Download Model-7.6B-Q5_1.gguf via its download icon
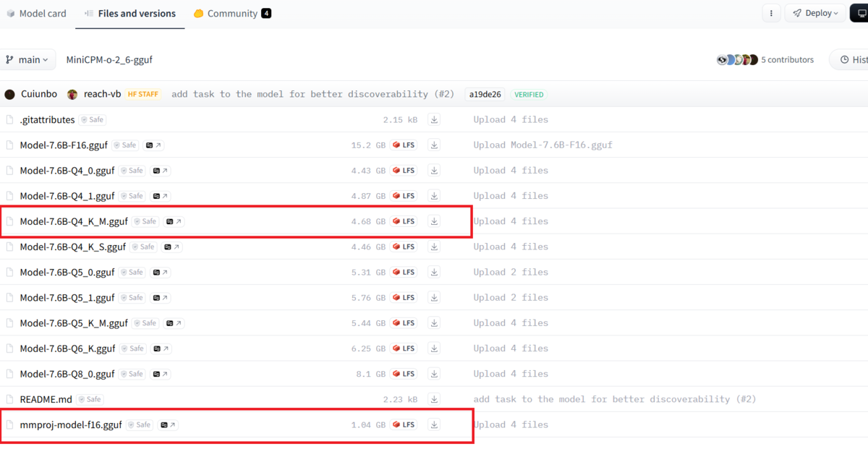Screen dimensions: 868x449 point(434,297)
